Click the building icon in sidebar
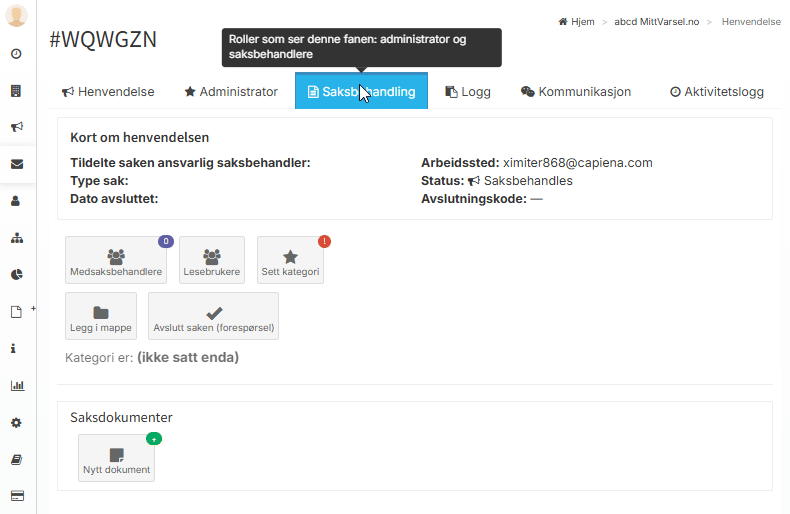Viewport: 790px width, 514px height. coord(16,91)
